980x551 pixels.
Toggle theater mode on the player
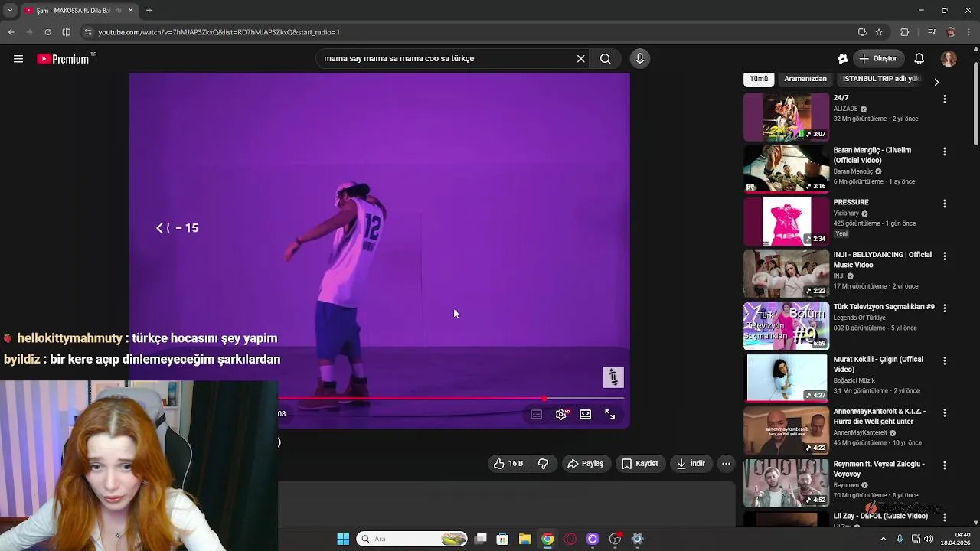[586, 414]
